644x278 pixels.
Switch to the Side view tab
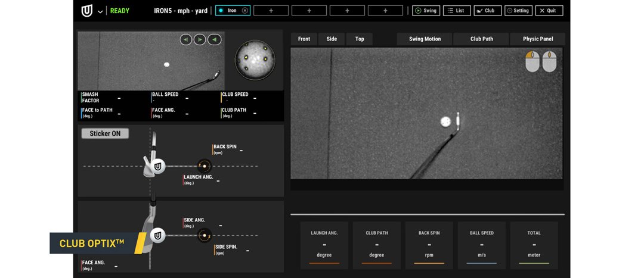[332, 39]
